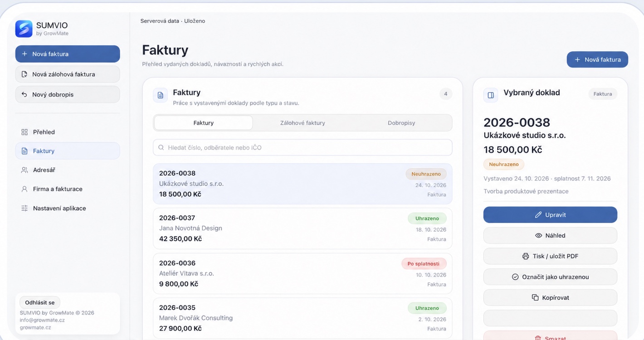Viewport: 644px width, 340px height.
Task: Click the SUMVIO logo icon
Action: (24, 29)
